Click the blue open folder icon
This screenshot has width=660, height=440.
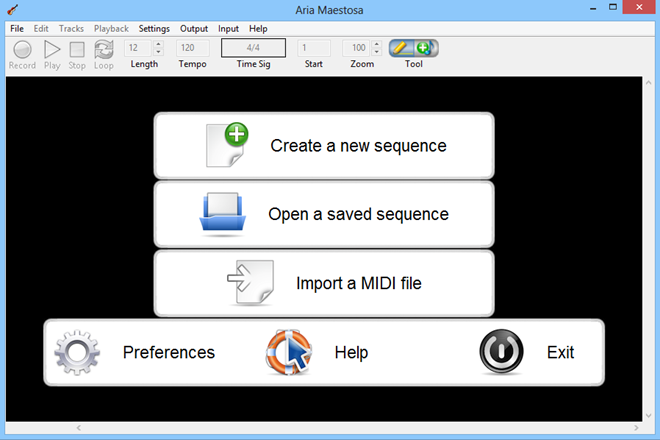tap(223, 213)
